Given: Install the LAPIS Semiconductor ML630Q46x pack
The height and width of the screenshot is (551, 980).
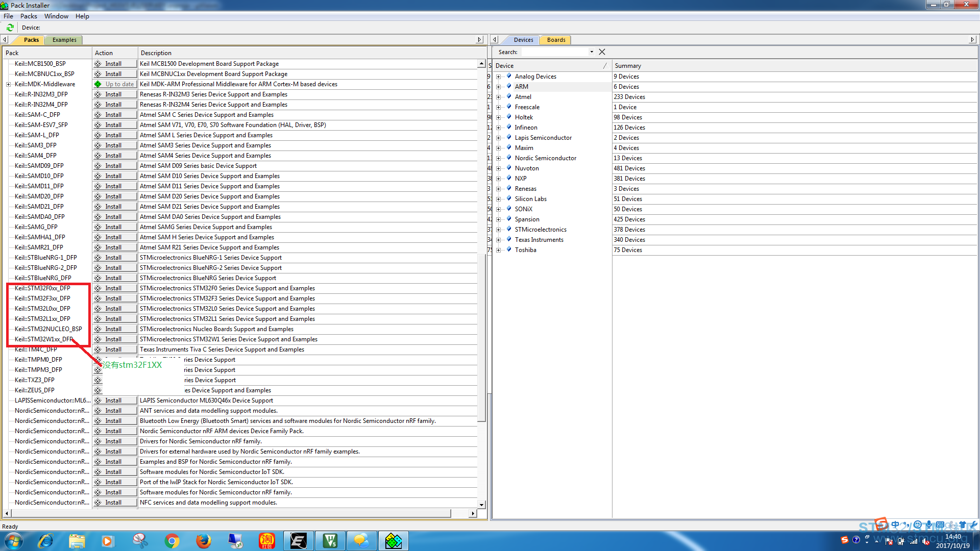Looking at the screenshot, I should 115,400.
